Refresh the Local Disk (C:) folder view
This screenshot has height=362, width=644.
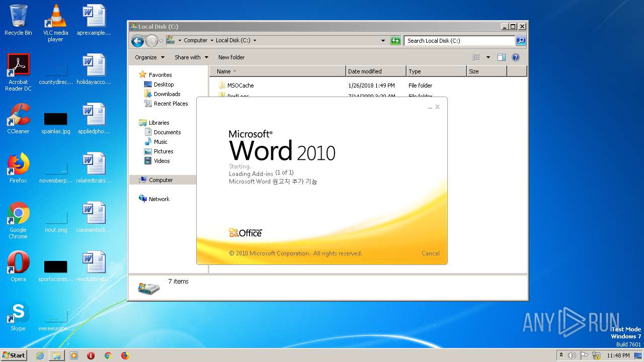[x=395, y=41]
